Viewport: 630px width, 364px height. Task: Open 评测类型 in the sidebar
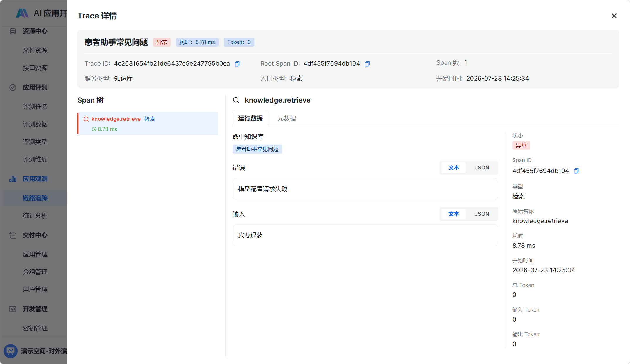pyautogui.click(x=35, y=142)
